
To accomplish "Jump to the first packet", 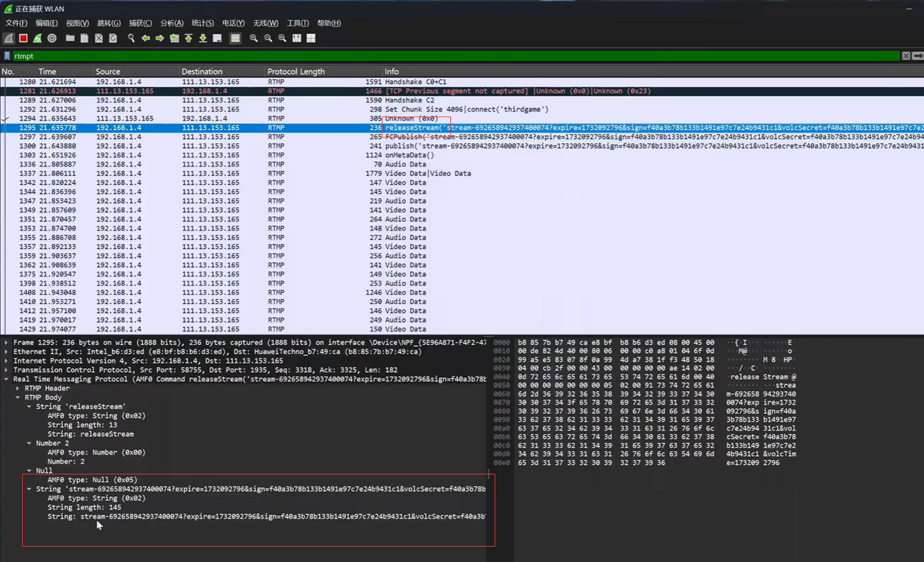I will click(x=189, y=38).
